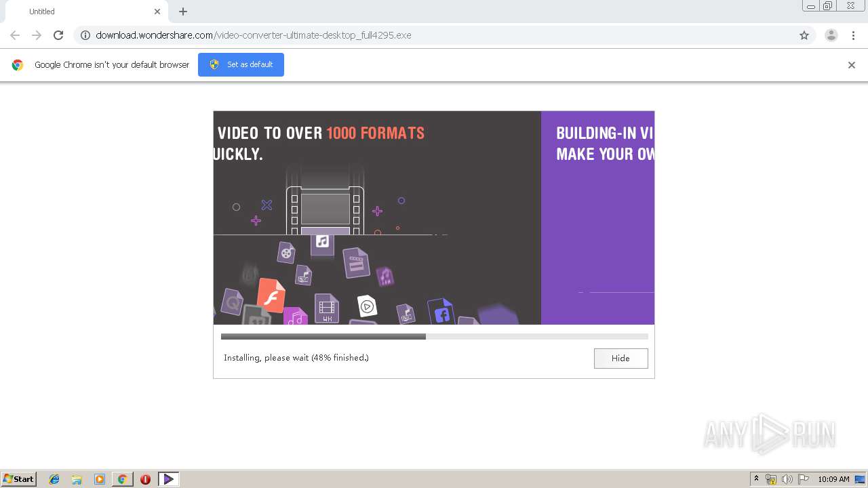Image resolution: width=868 pixels, height=488 pixels.
Task: Close the Untitled tab
Action: (x=157, y=12)
